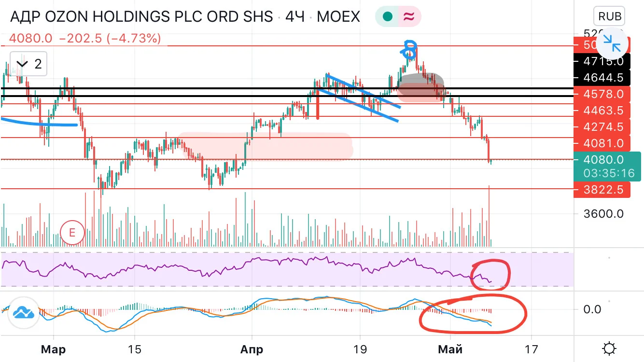The image size is (644, 362).
Task: Open chart settings gear icon
Action: 609,348
